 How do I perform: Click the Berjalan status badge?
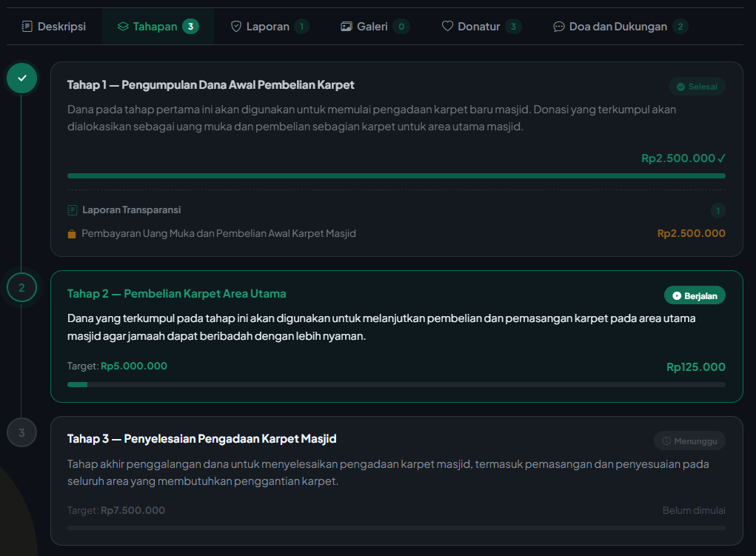tap(695, 295)
